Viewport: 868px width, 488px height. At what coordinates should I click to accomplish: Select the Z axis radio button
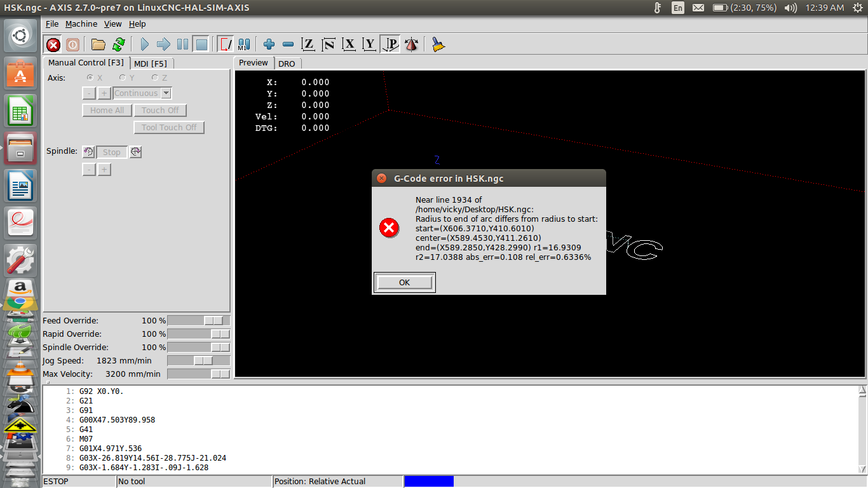point(154,78)
